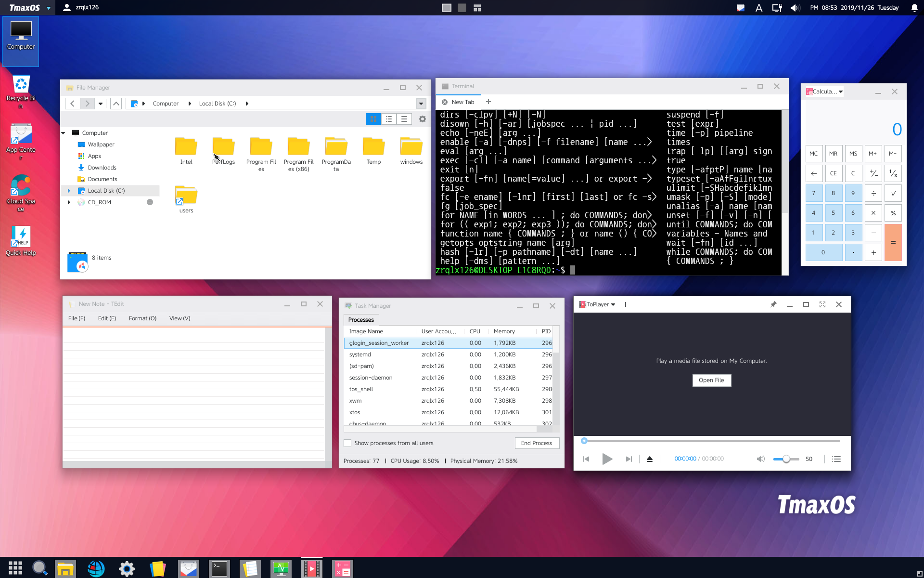
Task: Open the taskbar search magnifier
Action: (x=40, y=568)
